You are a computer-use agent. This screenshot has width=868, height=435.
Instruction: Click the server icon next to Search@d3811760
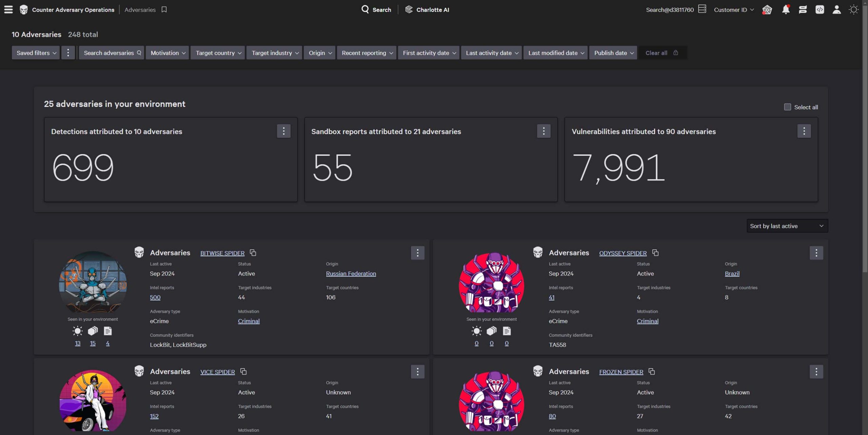[x=702, y=9]
